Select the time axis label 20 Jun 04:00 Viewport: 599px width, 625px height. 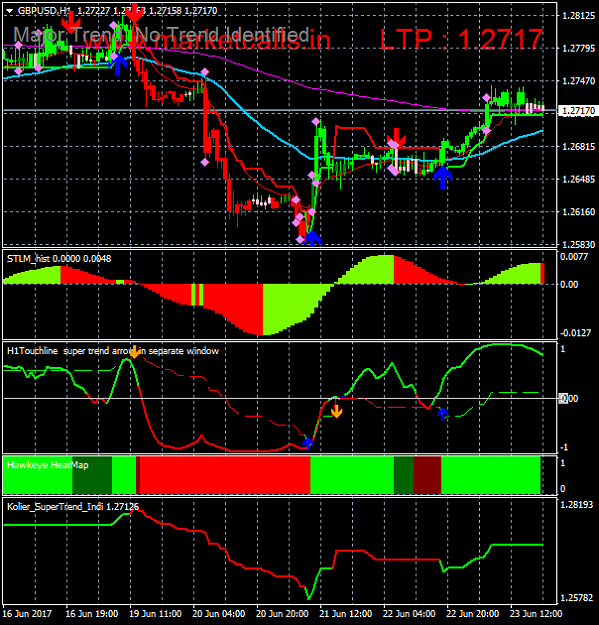click(219, 613)
